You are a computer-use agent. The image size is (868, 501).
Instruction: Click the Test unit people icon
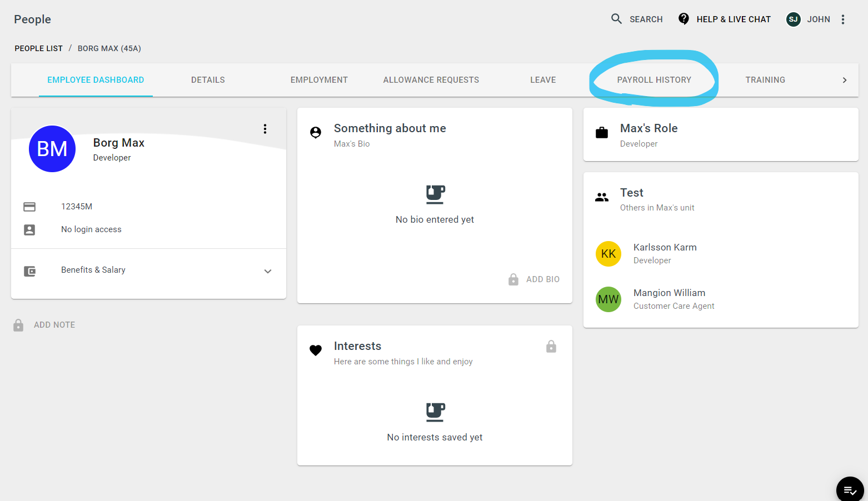tap(602, 197)
